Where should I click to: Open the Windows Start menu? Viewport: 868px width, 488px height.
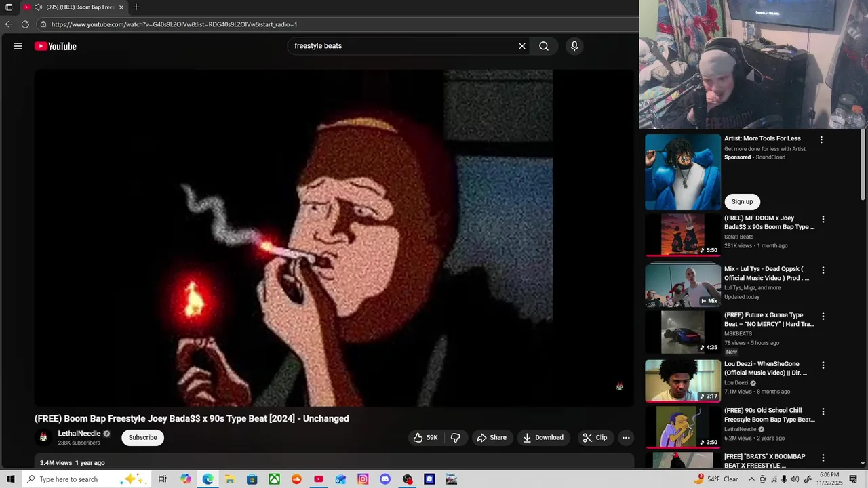[x=10, y=479]
